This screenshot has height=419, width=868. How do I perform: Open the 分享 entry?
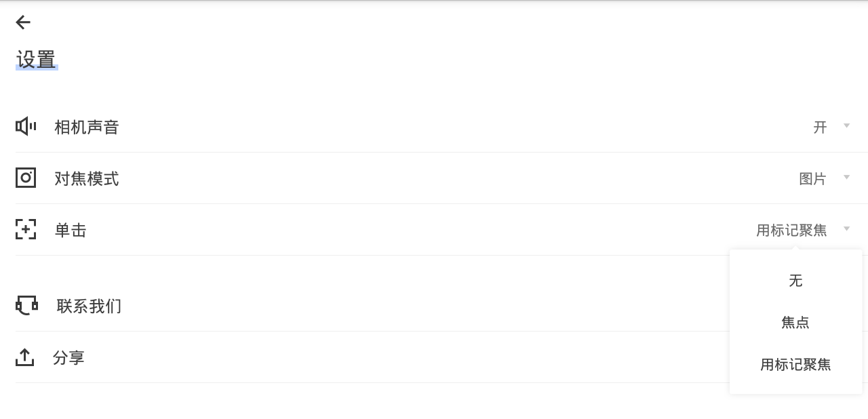434,357
